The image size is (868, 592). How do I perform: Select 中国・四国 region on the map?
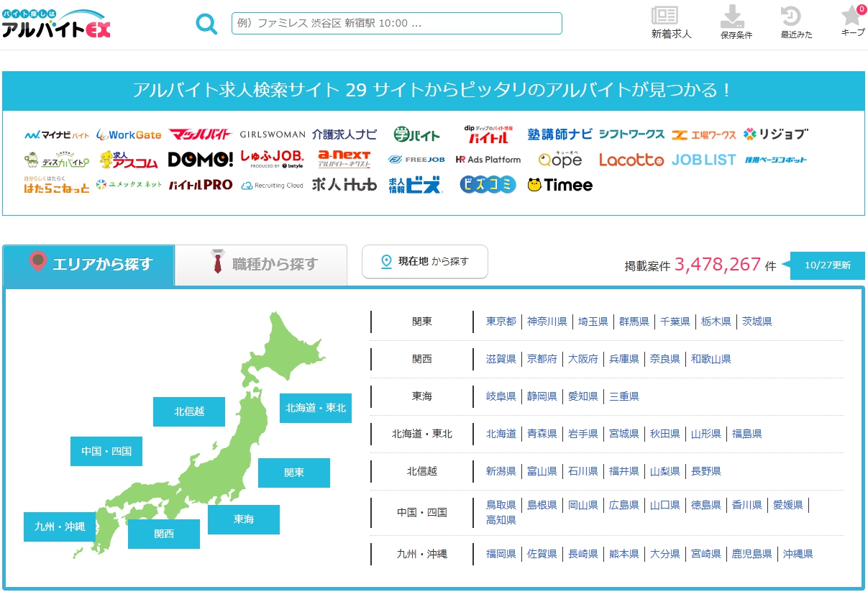(x=106, y=451)
